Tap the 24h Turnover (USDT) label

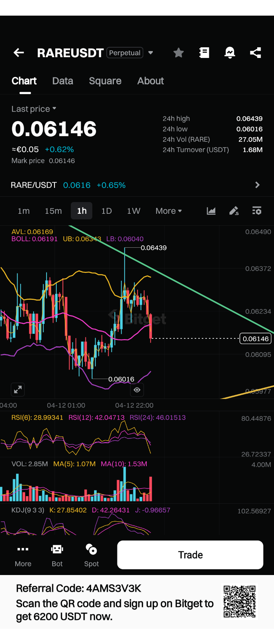196,150
